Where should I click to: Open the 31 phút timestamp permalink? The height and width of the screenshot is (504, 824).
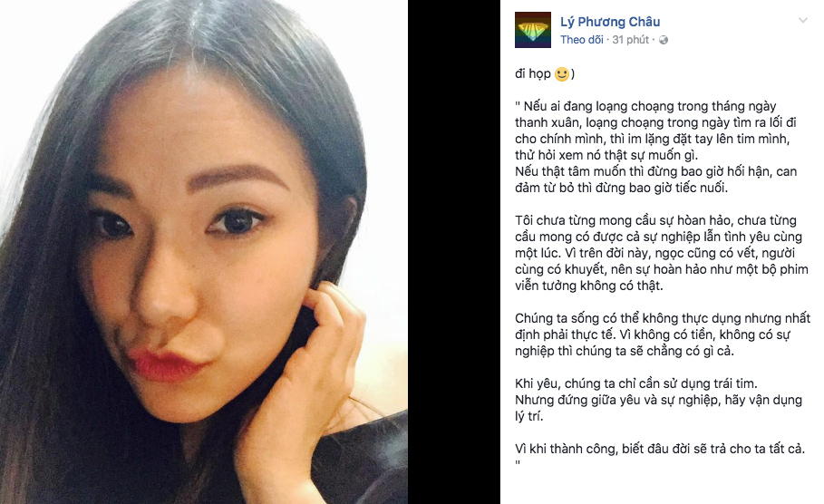point(631,40)
